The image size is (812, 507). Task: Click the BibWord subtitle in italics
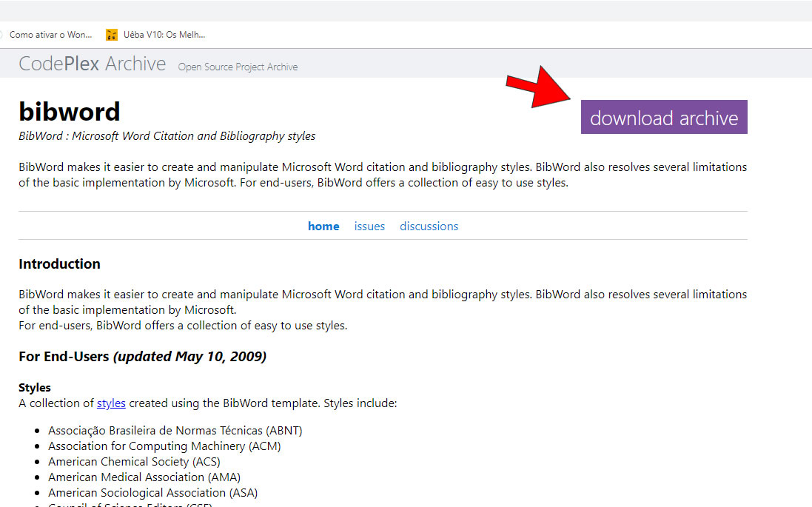point(167,135)
